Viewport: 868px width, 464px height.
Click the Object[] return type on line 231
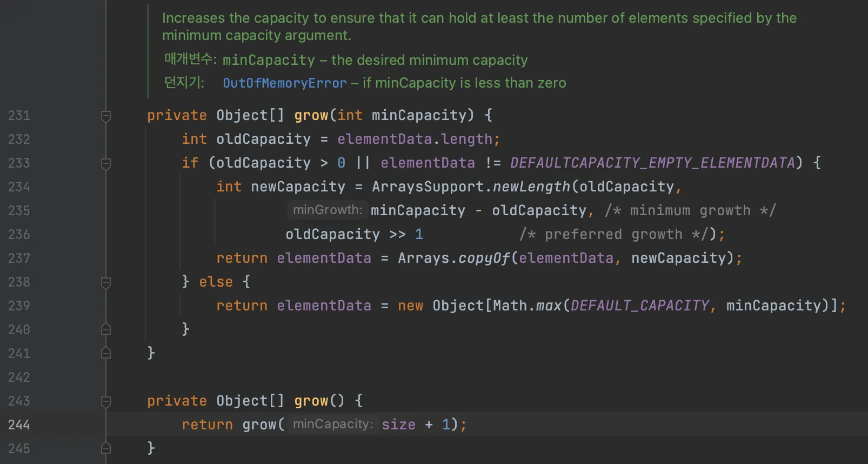click(251, 115)
